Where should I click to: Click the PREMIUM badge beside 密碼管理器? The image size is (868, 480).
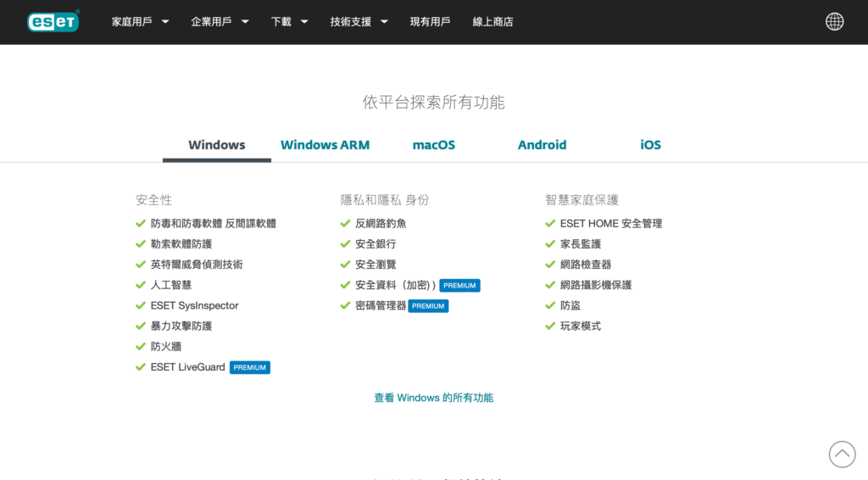point(428,306)
